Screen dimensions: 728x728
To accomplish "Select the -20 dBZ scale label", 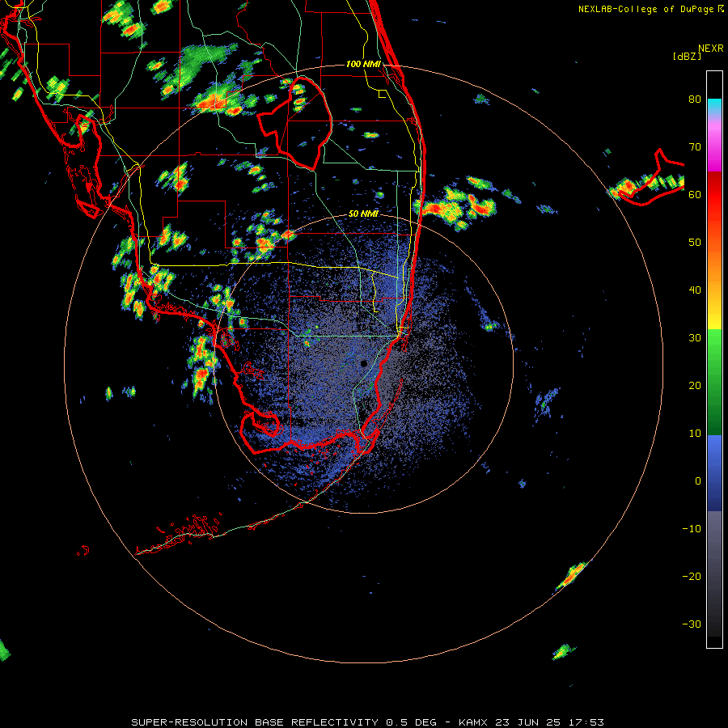I will click(692, 576).
